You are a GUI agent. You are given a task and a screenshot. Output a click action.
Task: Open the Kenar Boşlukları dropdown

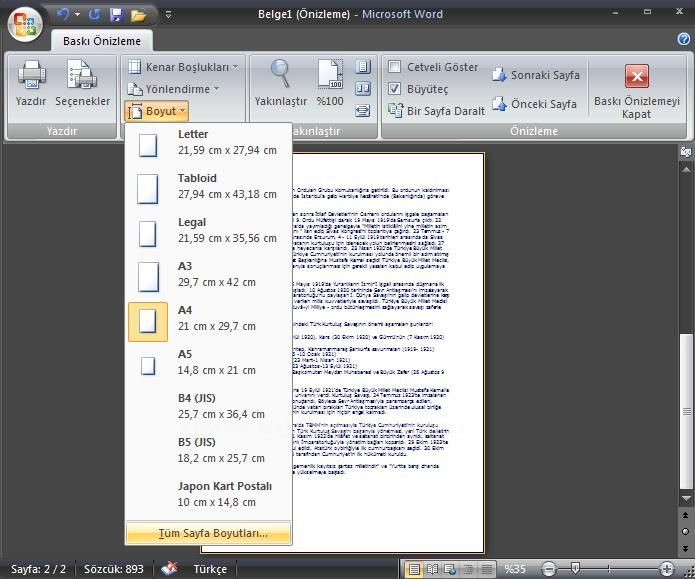pyautogui.click(x=183, y=67)
